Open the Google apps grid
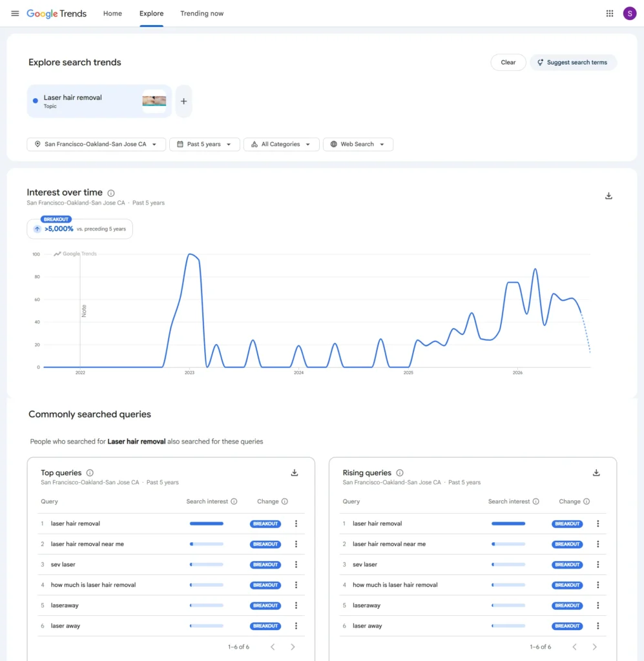 click(x=609, y=14)
